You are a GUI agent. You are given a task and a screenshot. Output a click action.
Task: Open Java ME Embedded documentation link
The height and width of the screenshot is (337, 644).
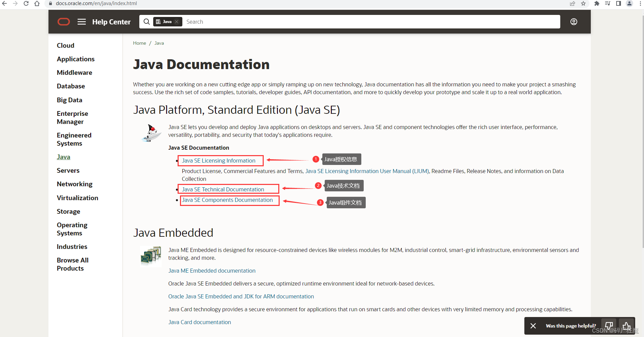click(212, 271)
